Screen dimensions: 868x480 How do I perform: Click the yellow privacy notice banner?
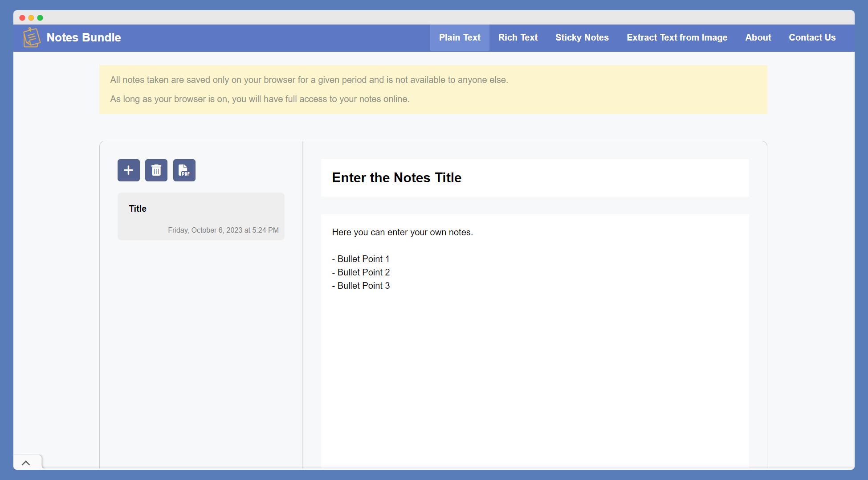(x=433, y=89)
